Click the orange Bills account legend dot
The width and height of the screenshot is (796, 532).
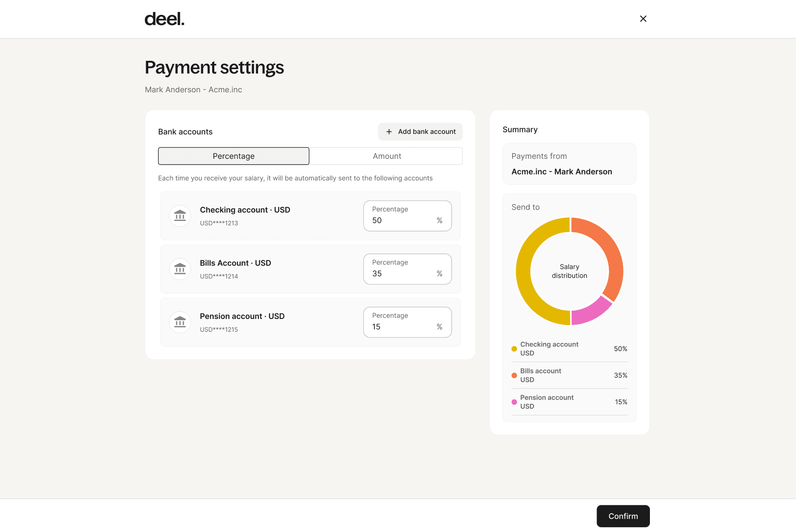514,375
